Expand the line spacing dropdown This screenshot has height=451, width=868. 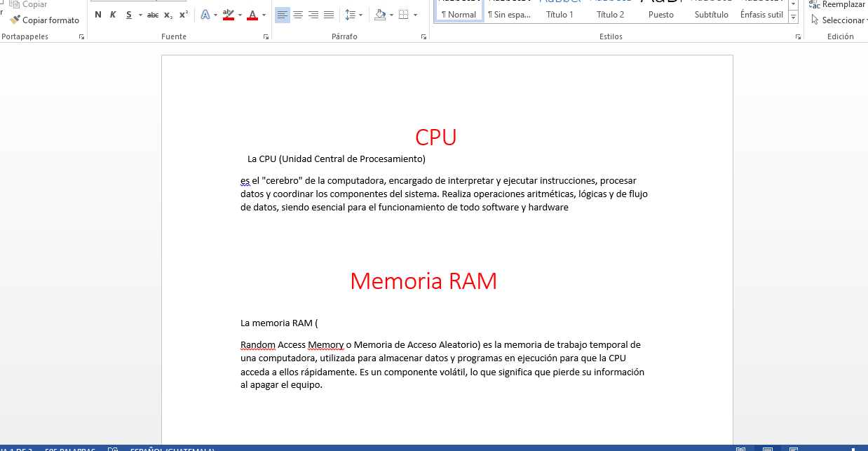coord(361,15)
